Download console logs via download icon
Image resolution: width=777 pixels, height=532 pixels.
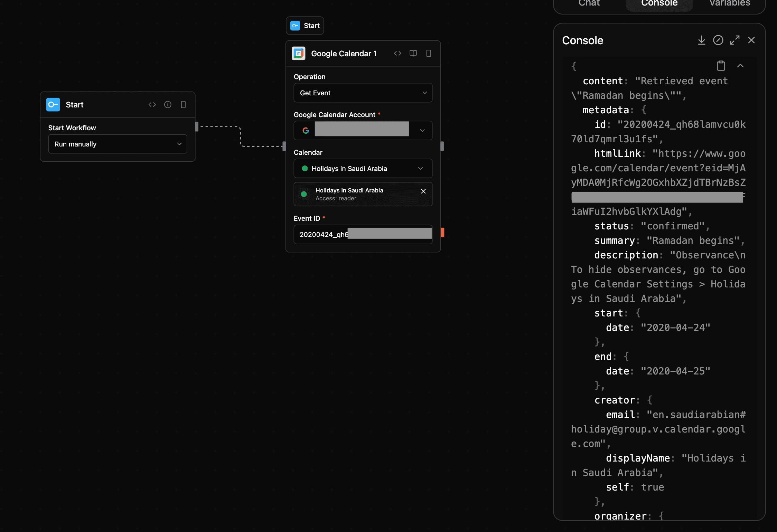coord(701,40)
